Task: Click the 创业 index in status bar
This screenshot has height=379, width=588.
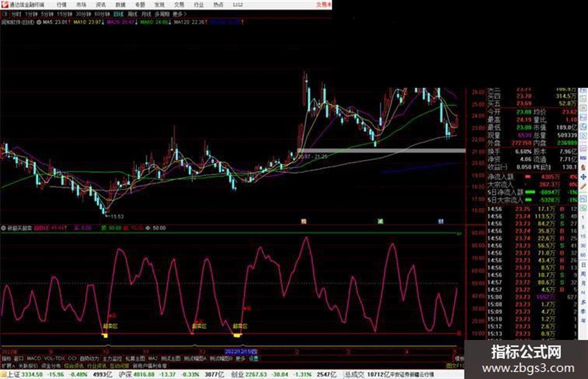Action: (x=238, y=375)
